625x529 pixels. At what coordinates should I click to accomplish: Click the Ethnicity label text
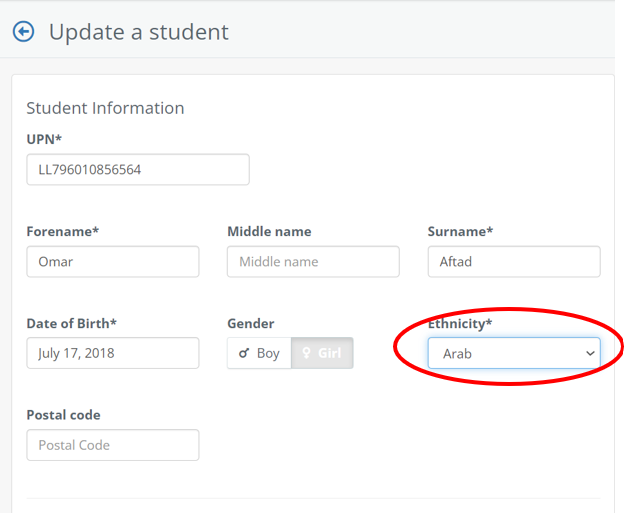coord(460,323)
